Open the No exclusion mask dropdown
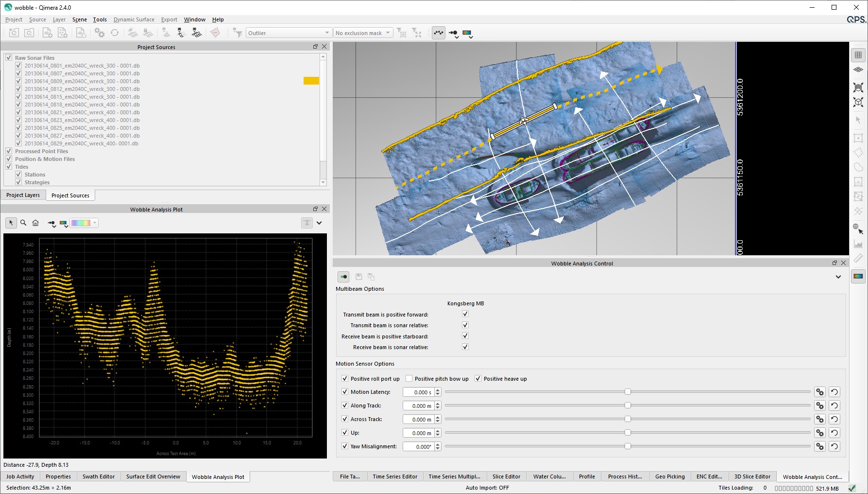The image size is (868, 494). click(363, 33)
